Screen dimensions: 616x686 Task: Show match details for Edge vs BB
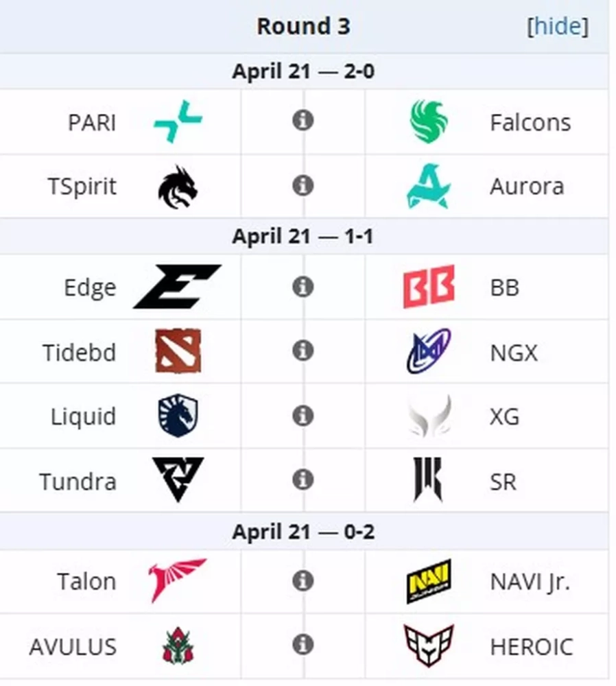[x=303, y=286]
